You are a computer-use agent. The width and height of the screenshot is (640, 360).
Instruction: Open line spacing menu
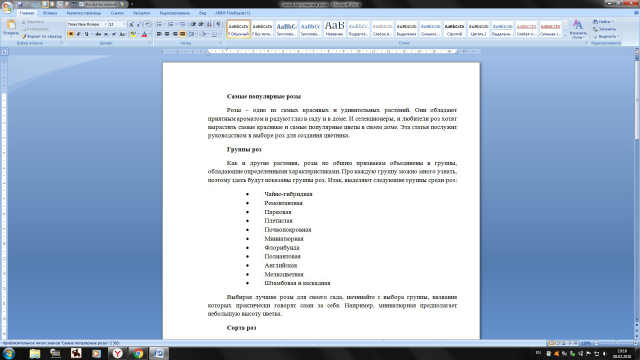click(193, 34)
